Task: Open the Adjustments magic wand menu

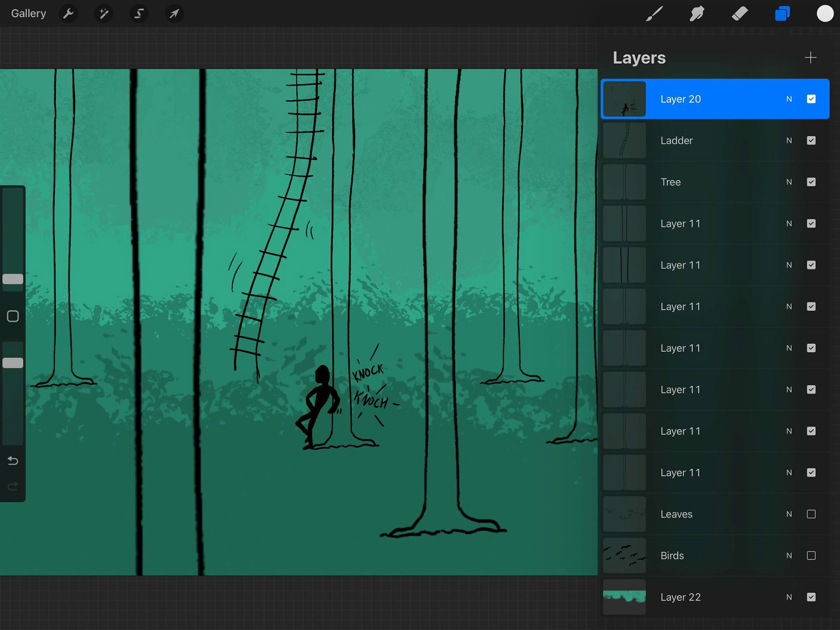Action: 104,14
